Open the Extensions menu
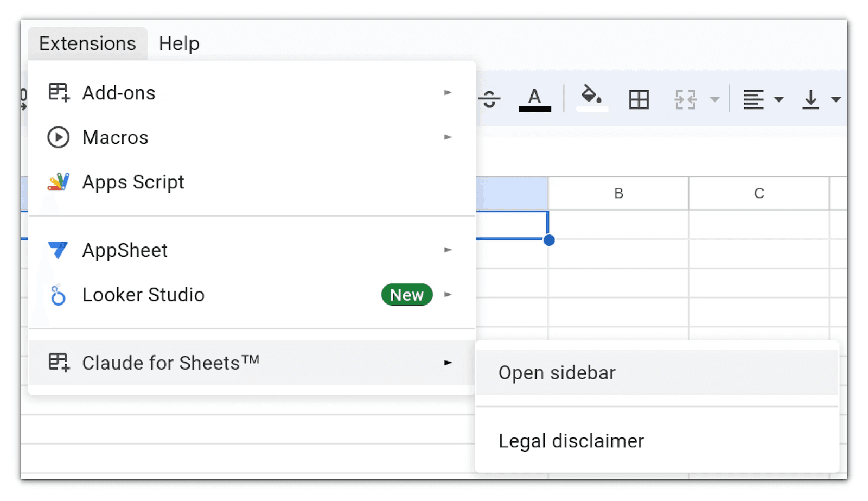This screenshot has width=868, height=501. (x=87, y=43)
